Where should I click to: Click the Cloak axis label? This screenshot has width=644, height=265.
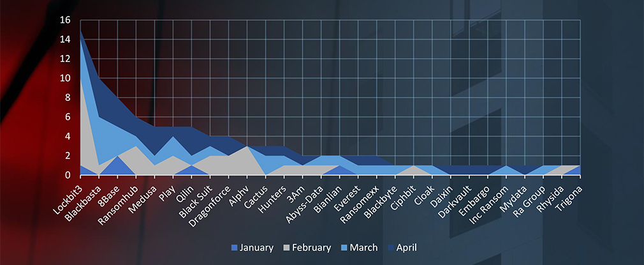point(425,195)
